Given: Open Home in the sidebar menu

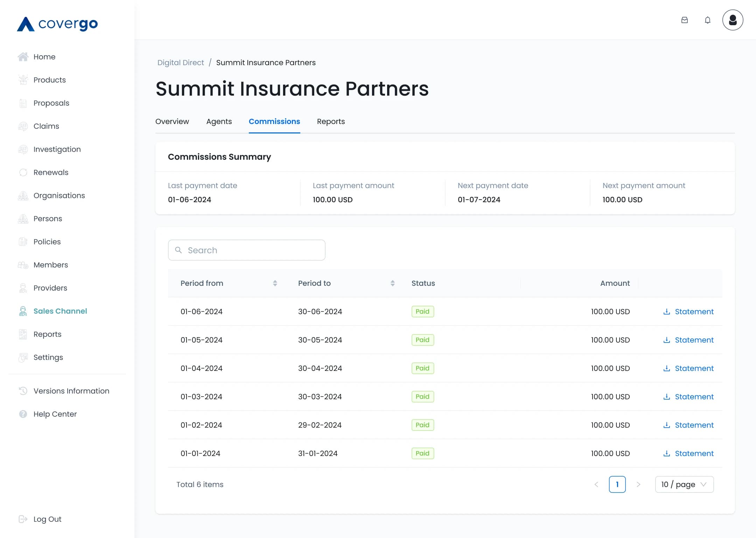Looking at the screenshot, I should (x=44, y=57).
